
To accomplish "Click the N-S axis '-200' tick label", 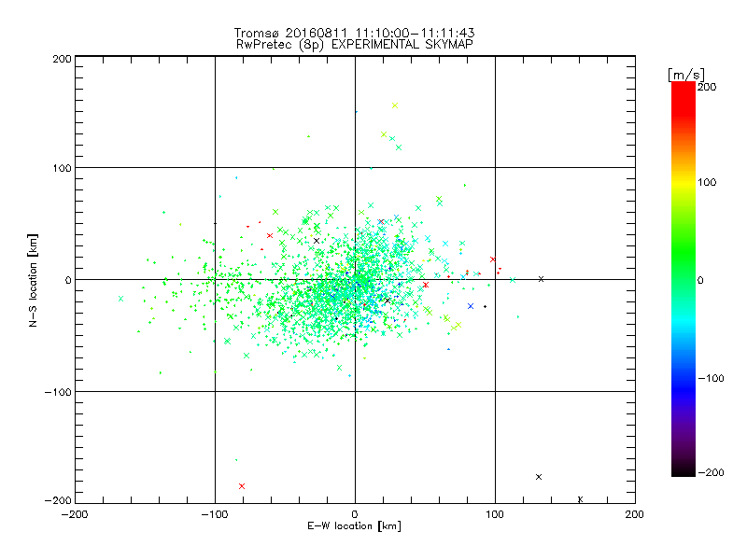I will click(58, 500).
